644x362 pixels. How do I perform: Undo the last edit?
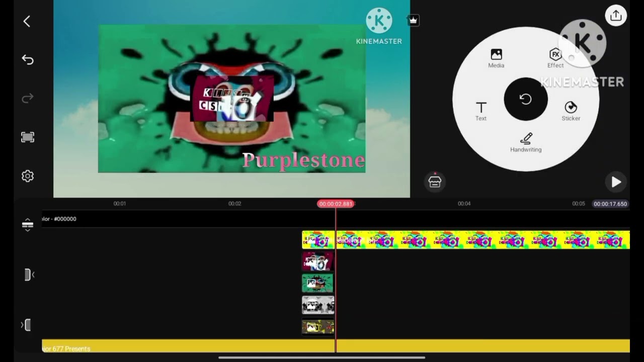pyautogui.click(x=27, y=60)
